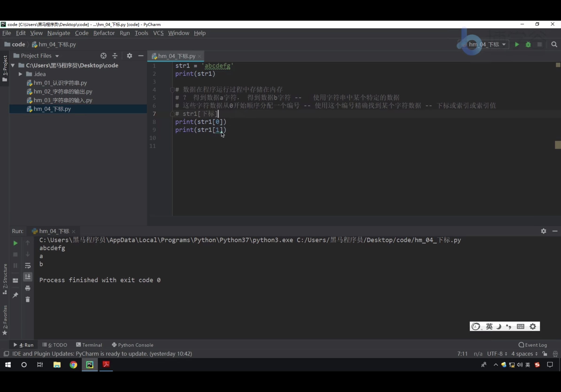Viewport: 561px width, 392px height.
Task: Print Run console output icon
Action: [28, 288]
